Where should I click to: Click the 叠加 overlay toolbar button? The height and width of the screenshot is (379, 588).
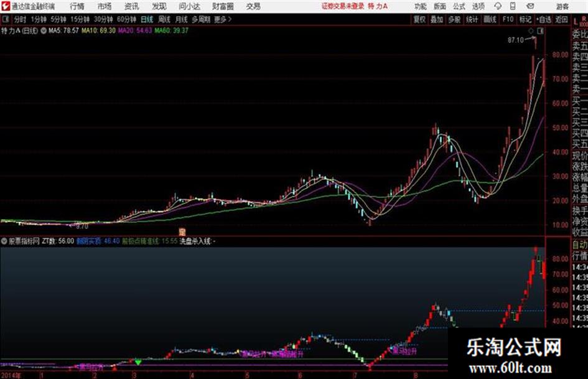pyautogui.click(x=437, y=19)
